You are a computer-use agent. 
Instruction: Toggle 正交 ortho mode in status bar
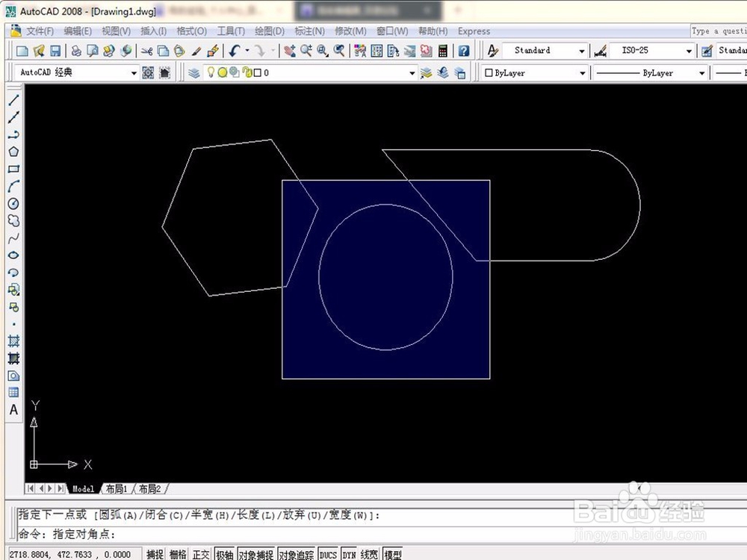point(201,554)
